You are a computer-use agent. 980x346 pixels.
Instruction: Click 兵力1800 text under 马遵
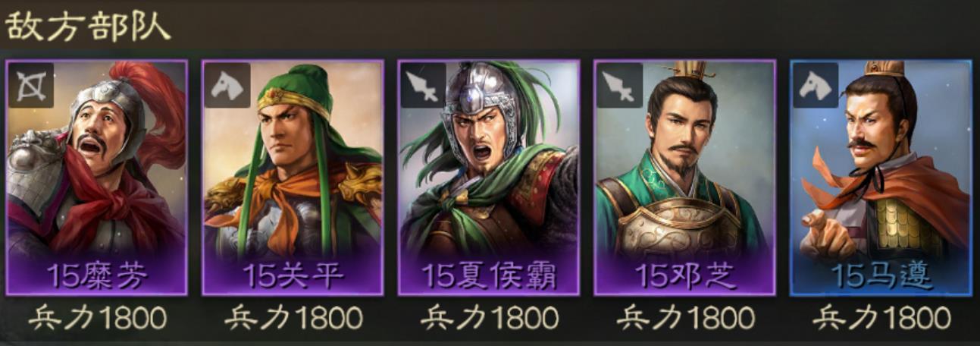[882, 318]
